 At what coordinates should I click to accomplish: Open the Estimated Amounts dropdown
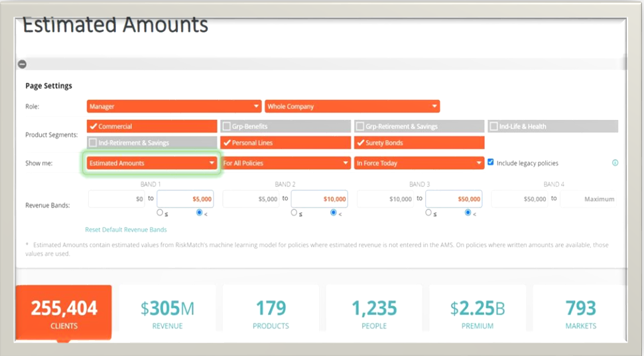click(x=152, y=163)
